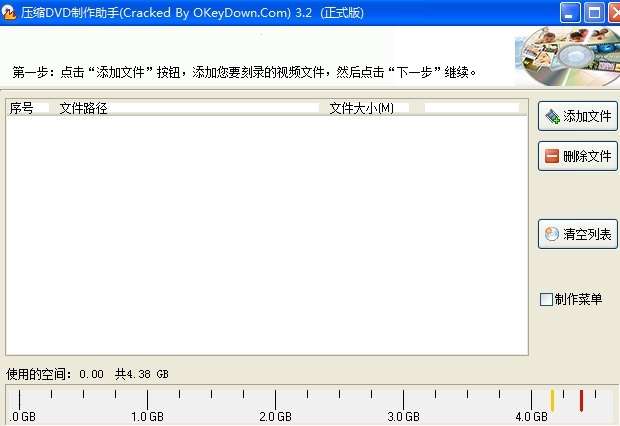This screenshot has width=620, height=426.
Task: Click the 3.0 GB label on gauge
Action: click(x=403, y=416)
